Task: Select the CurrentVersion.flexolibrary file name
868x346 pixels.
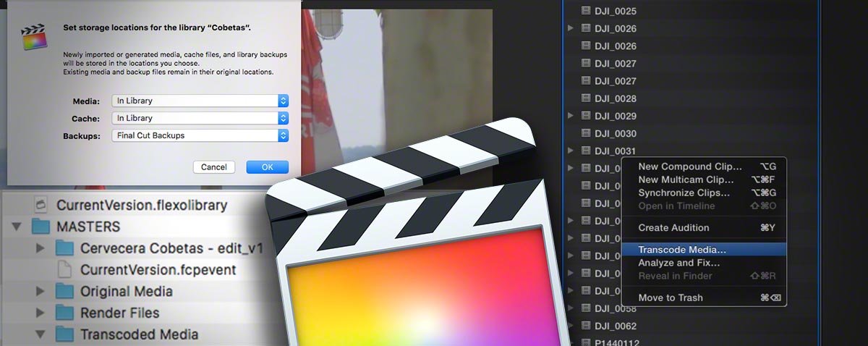Action: pyautogui.click(x=142, y=206)
